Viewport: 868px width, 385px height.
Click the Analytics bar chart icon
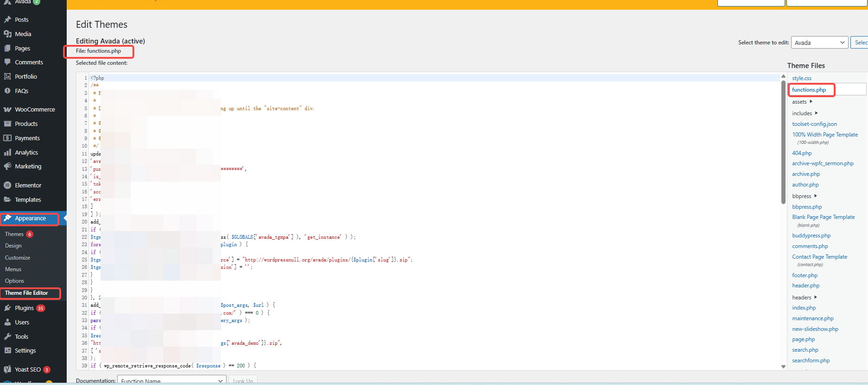7,152
